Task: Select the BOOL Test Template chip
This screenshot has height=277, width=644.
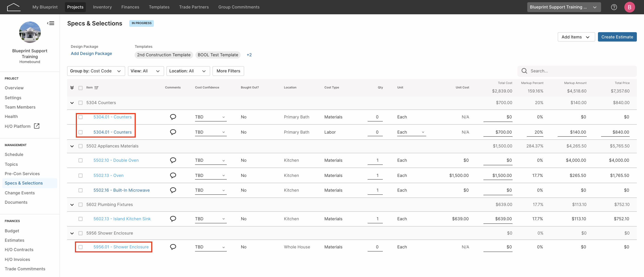Action: pyautogui.click(x=218, y=55)
